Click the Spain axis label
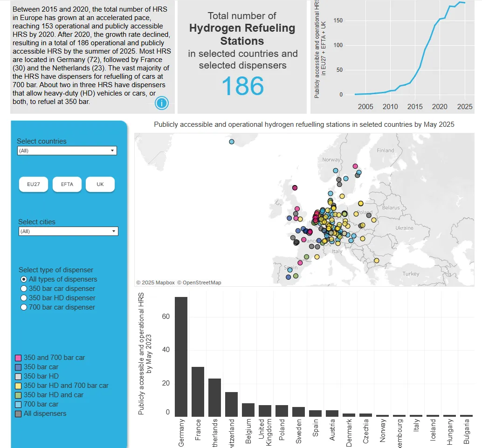Screen dimensions: 482x448 (x=316, y=427)
